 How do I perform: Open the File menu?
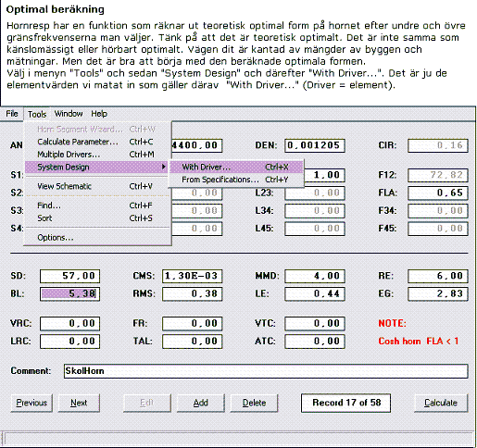pyautogui.click(x=12, y=114)
